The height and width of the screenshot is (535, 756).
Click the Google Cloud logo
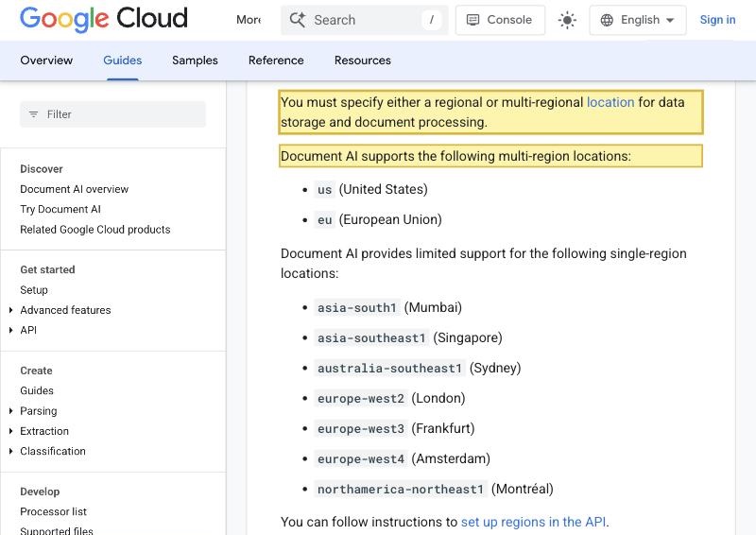click(x=104, y=19)
